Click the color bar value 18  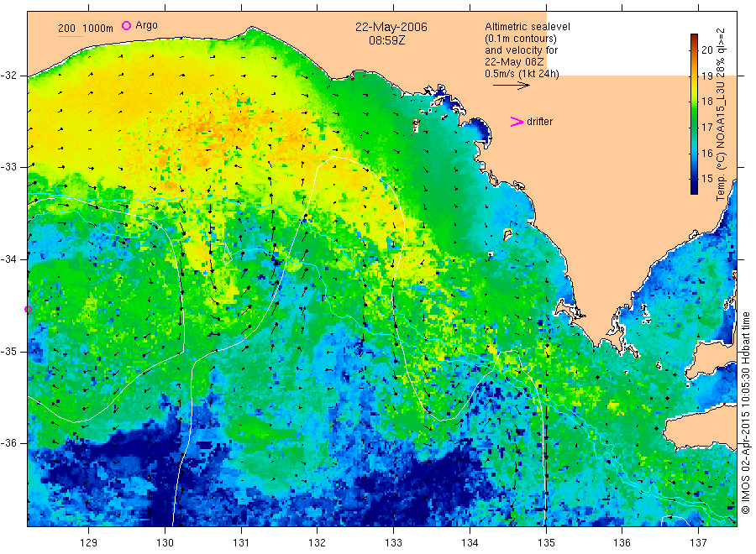(707, 102)
